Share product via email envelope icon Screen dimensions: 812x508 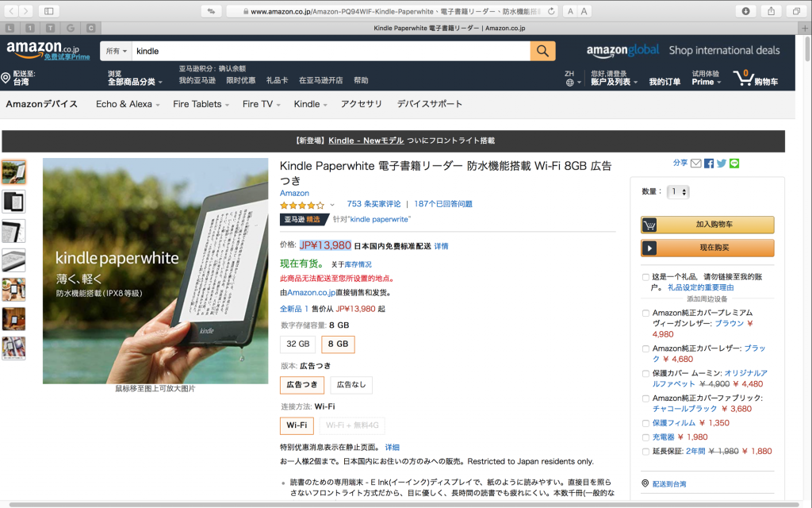tap(696, 164)
